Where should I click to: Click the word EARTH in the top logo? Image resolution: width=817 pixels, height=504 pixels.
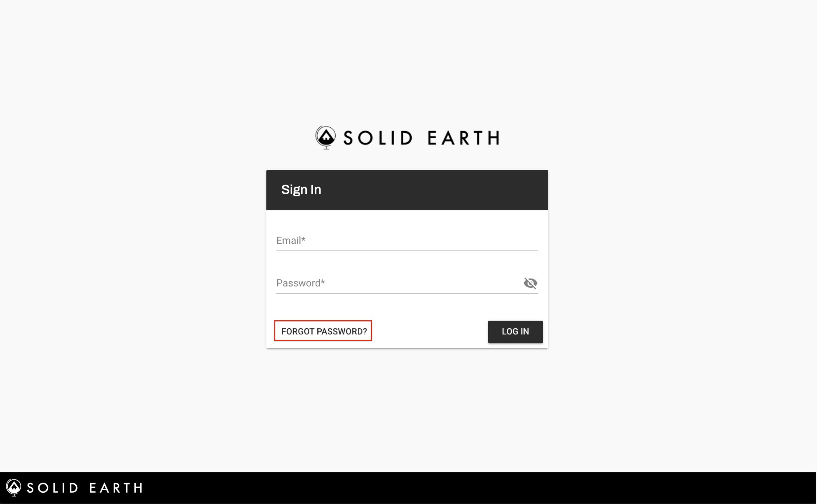[463, 138]
